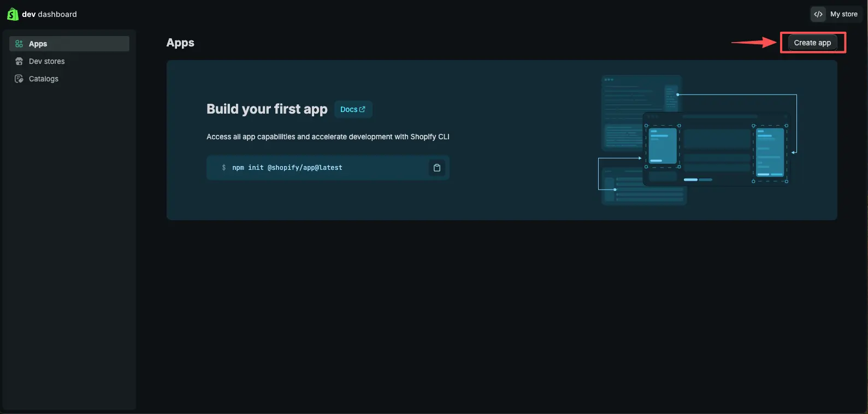868x414 pixels.
Task: Copy the npm init command with clipboard icon
Action: click(x=437, y=168)
